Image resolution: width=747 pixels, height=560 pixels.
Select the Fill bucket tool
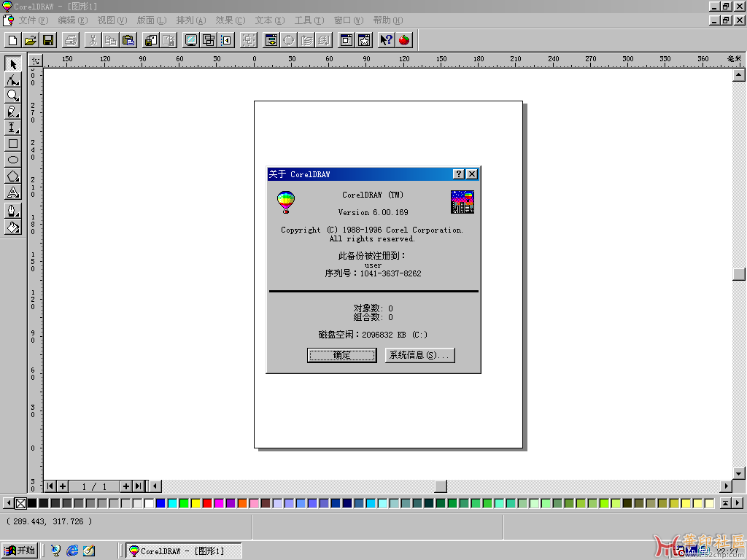[x=13, y=227]
